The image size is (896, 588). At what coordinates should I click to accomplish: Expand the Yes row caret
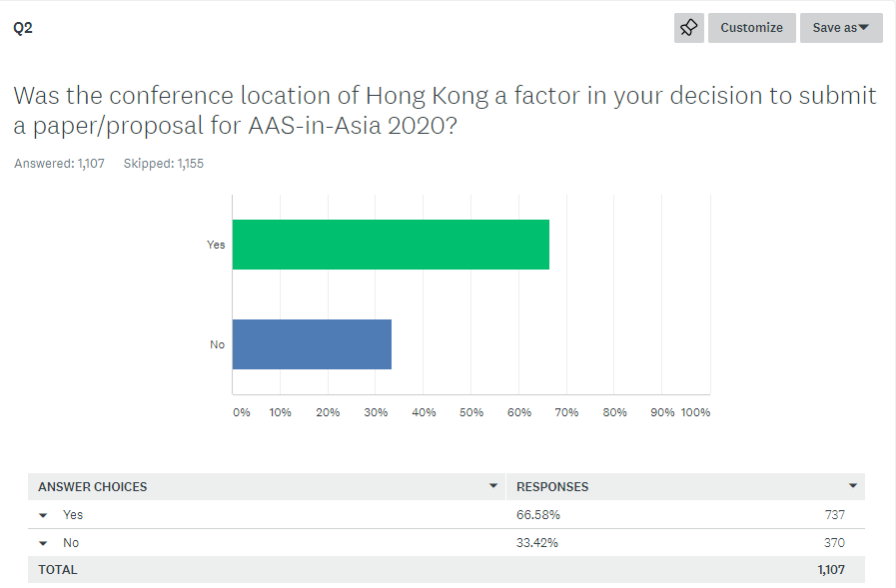click(x=43, y=515)
